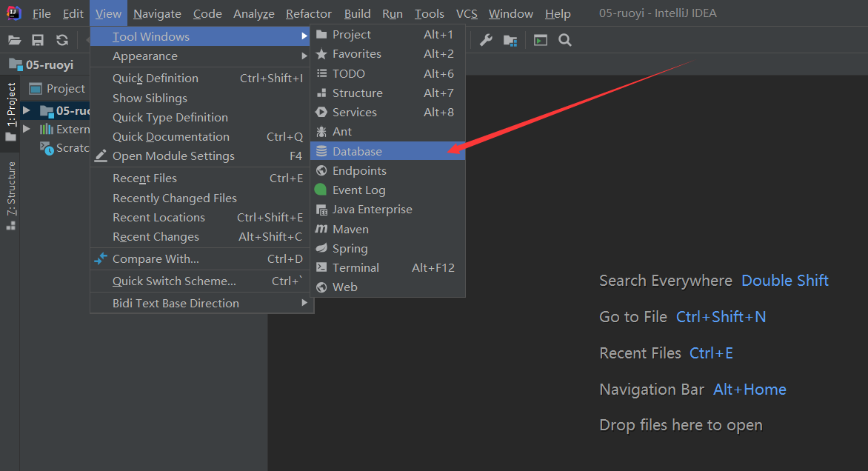
Task: Open the Spring tool window
Action: [387, 249]
